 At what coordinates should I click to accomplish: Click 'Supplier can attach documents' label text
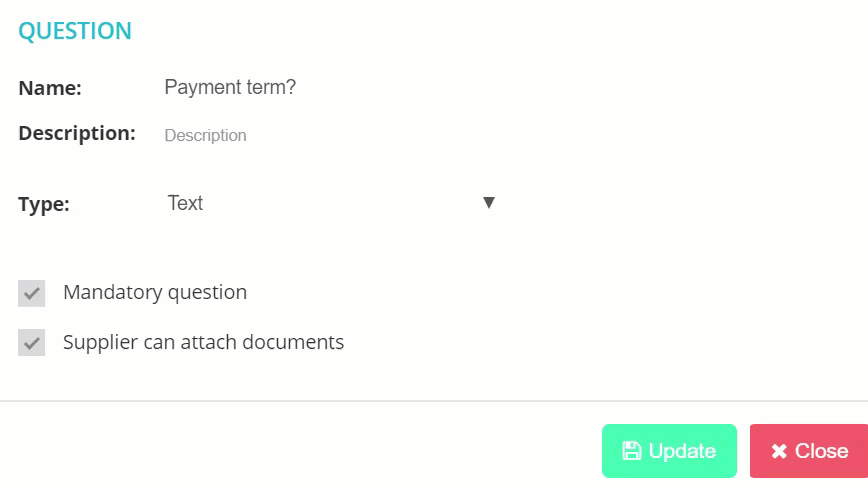click(x=203, y=342)
